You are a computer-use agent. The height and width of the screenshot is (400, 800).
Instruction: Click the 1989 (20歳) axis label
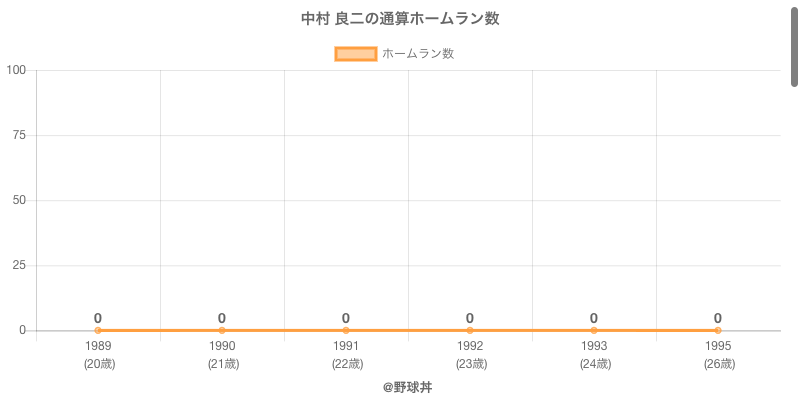98,355
